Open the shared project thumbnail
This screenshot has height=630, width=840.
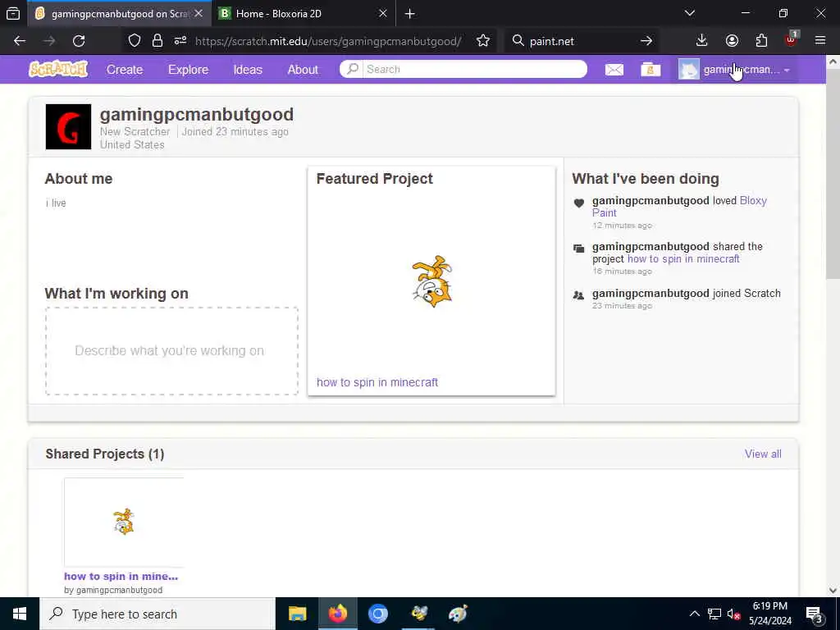(x=124, y=522)
